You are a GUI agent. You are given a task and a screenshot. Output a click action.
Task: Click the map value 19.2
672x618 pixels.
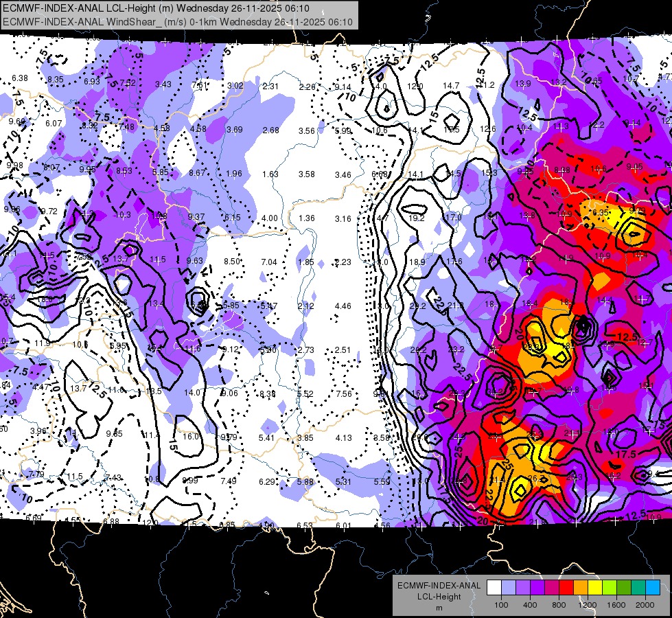click(x=417, y=218)
